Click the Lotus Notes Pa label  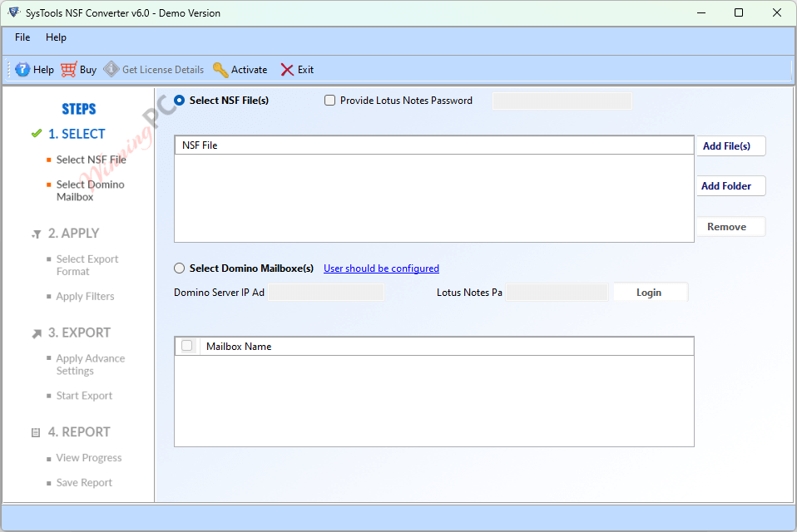click(469, 293)
